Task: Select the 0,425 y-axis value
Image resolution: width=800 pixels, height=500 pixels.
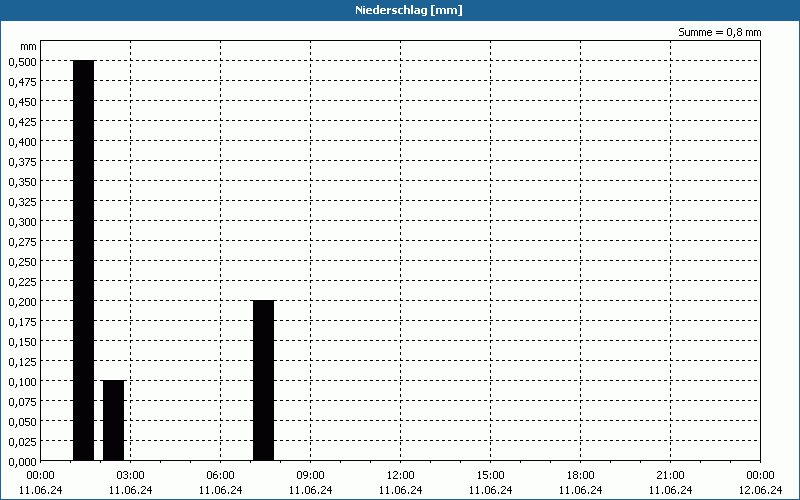Action: [23, 122]
